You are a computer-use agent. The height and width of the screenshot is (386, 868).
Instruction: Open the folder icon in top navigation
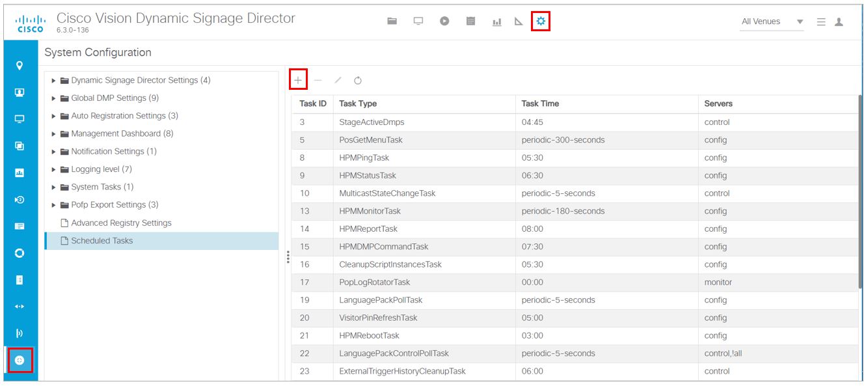[x=392, y=21]
